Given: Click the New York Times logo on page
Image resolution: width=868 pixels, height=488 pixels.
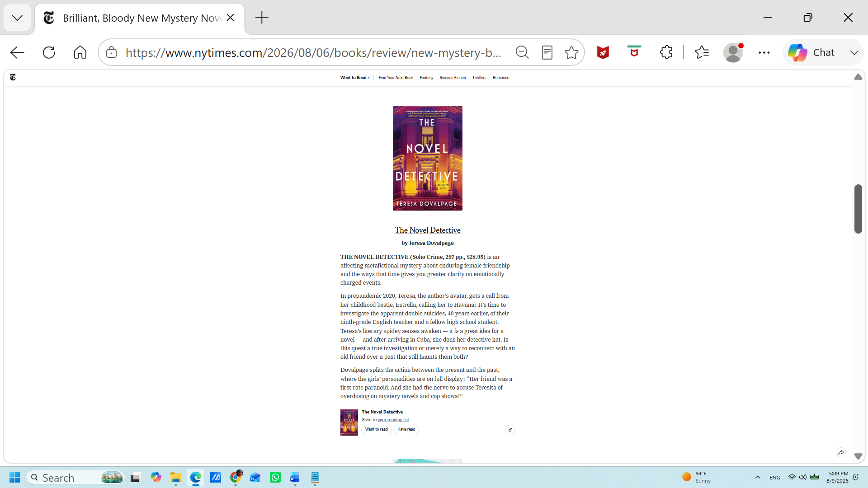Looking at the screenshot, I should point(13,77).
